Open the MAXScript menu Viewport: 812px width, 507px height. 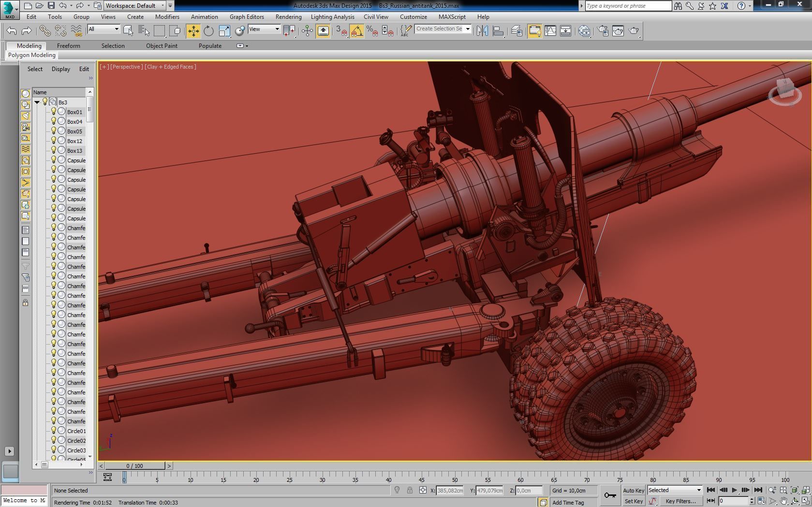coord(452,16)
